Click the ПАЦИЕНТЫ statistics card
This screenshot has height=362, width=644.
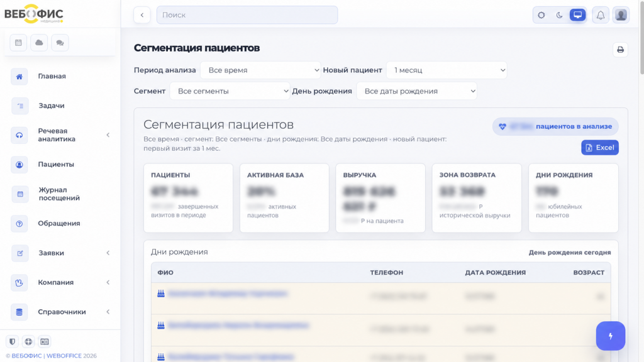tap(188, 198)
